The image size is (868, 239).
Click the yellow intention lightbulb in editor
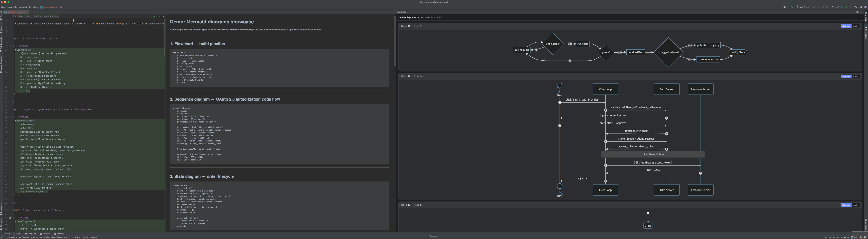click(73, 20)
